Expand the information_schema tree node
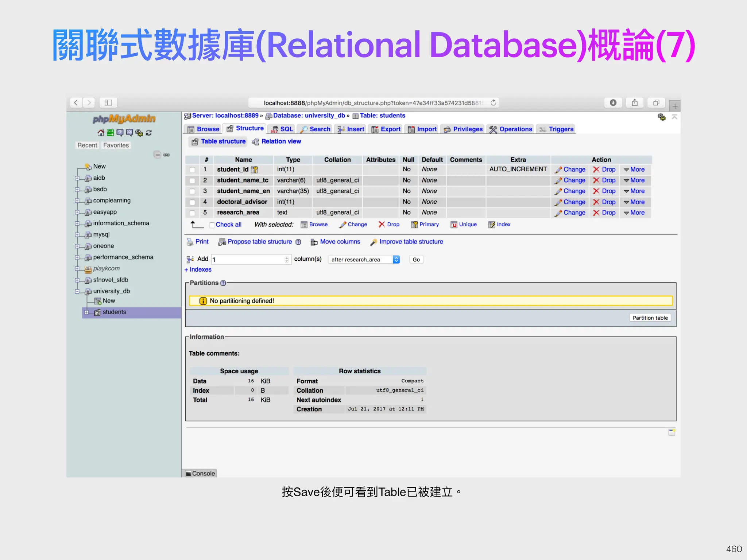The width and height of the screenshot is (747, 560). (77, 223)
